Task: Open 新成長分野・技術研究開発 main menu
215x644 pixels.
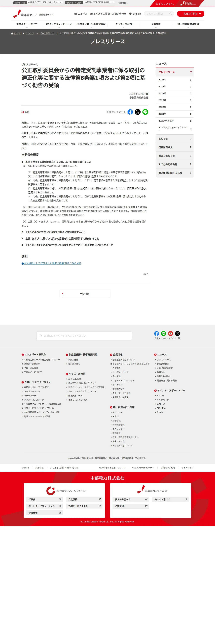Action: point(91,25)
